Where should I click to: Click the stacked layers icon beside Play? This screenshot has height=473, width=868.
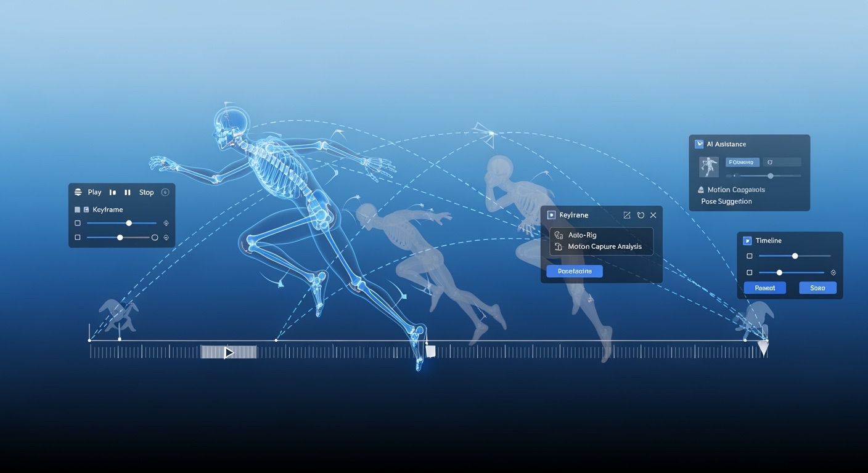pyautogui.click(x=78, y=192)
